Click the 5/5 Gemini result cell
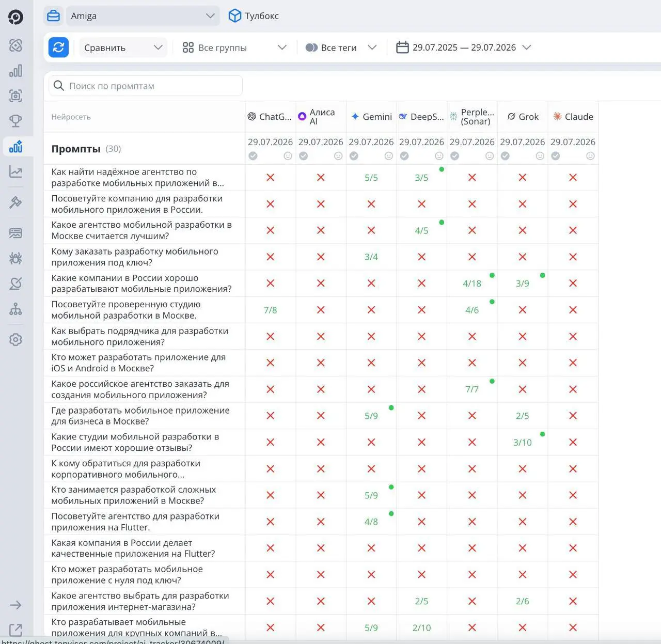The width and height of the screenshot is (661, 644). 371,178
